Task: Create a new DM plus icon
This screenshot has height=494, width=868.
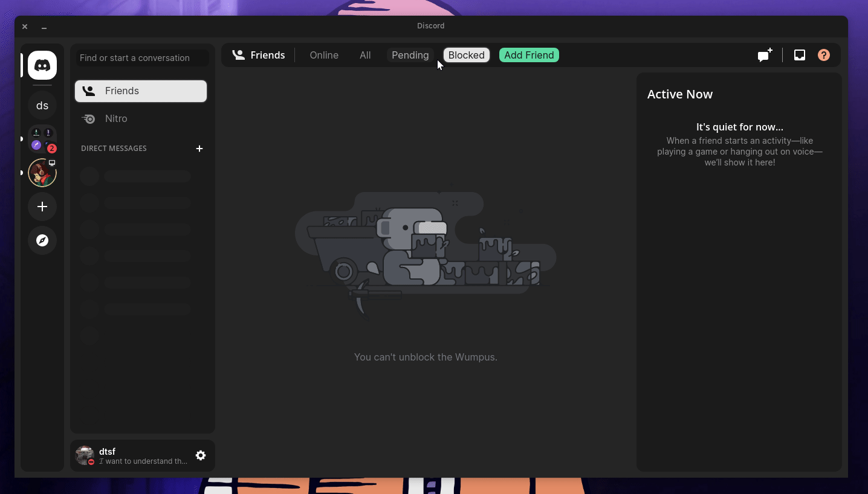Action: point(199,149)
